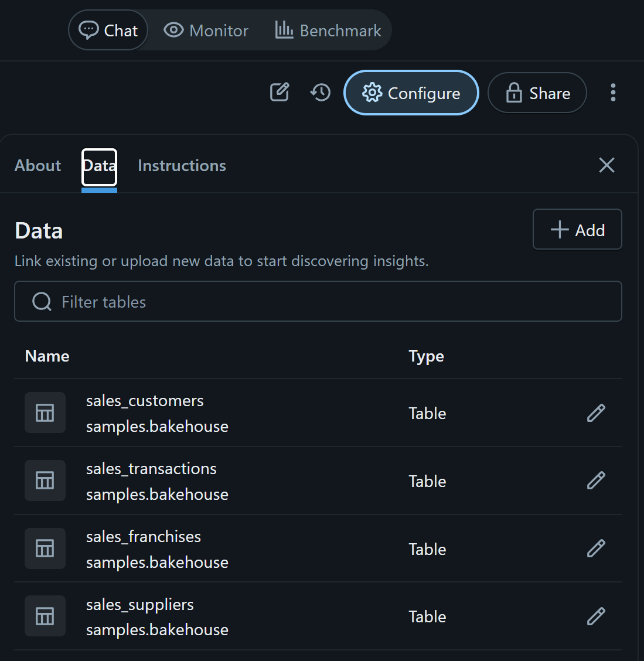The width and height of the screenshot is (644, 661).
Task: Click the new chat compose icon
Action: [x=280, y=93]
